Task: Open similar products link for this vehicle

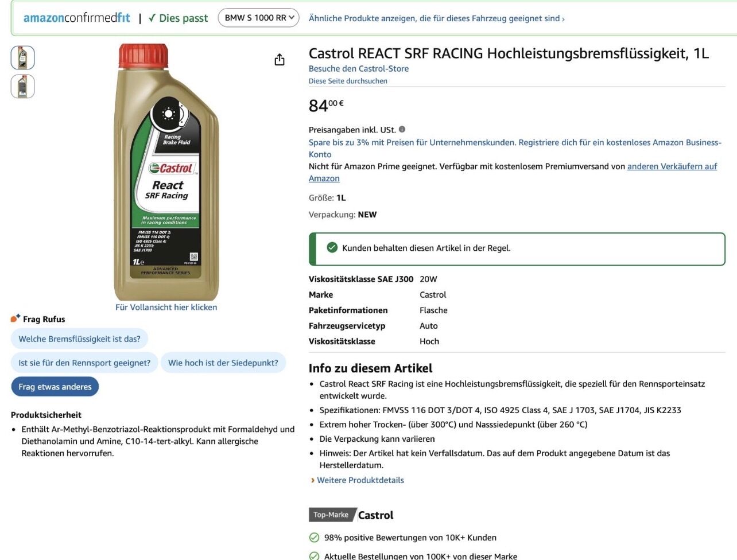Action: [x=437, y=18]
